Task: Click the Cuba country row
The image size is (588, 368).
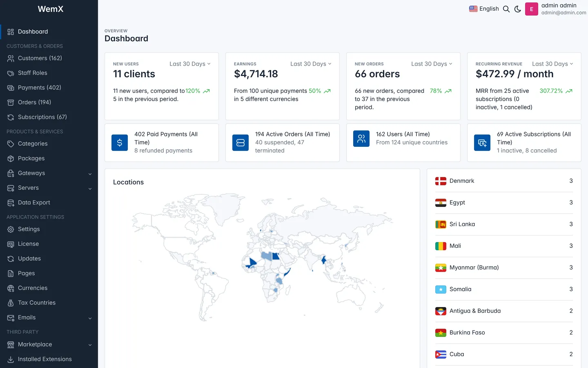Action: click(x=504, y=355)
